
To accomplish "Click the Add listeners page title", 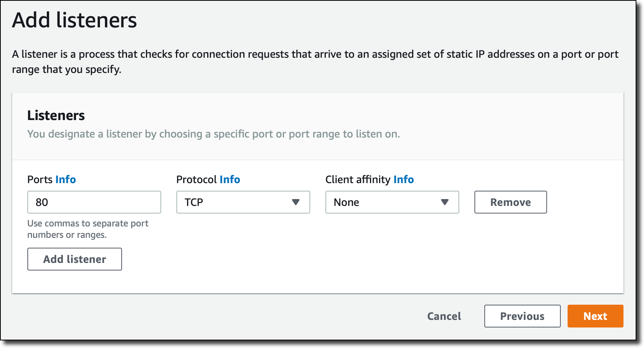I will [75, 20].
